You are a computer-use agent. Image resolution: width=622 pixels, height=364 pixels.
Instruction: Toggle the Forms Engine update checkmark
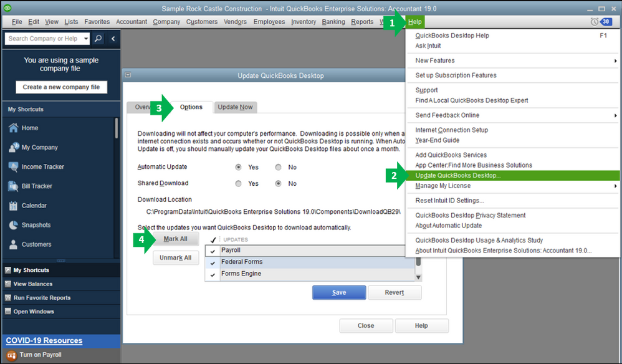[213, 274]
